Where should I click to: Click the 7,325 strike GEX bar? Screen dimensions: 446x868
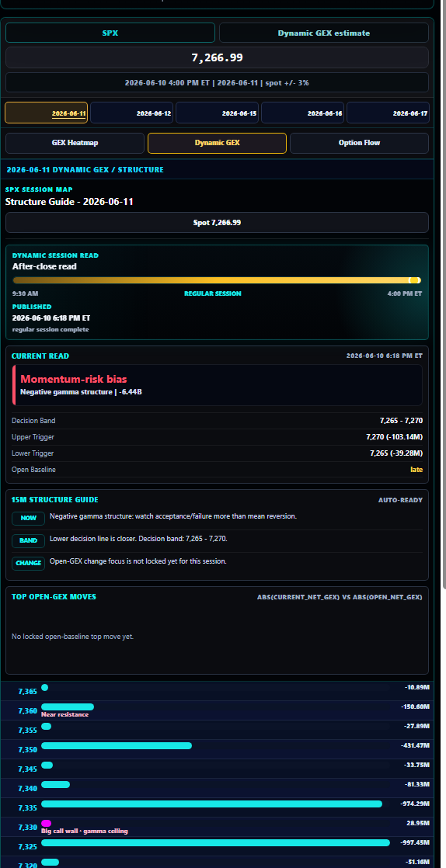click(215, 842)
